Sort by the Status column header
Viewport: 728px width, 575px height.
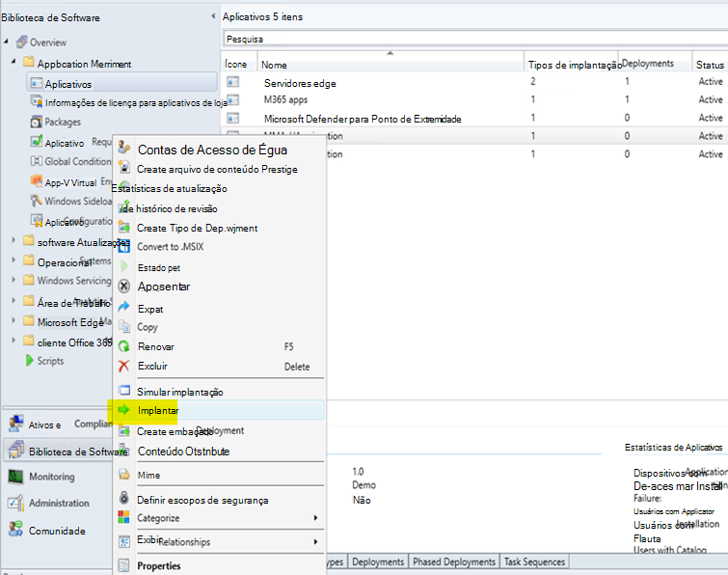click(710, 65)
